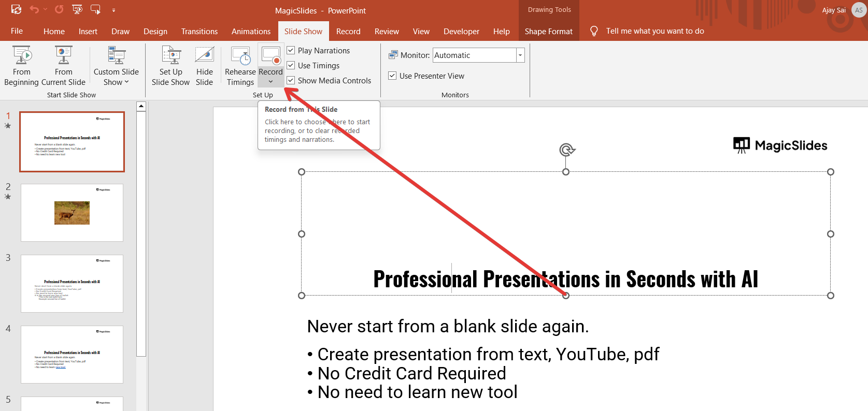The height and width of the screenshot is (411, 868).
Task: Click the Hide Slide button
Action: (x=204, y=66)
